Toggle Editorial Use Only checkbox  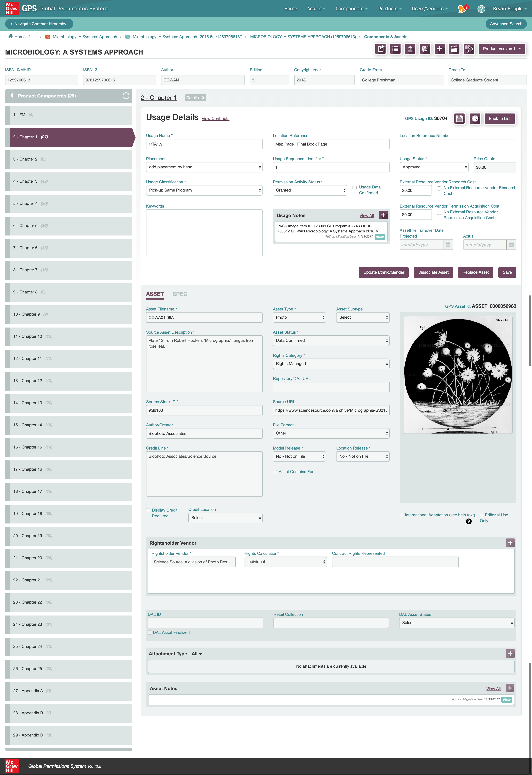(482, 515)
